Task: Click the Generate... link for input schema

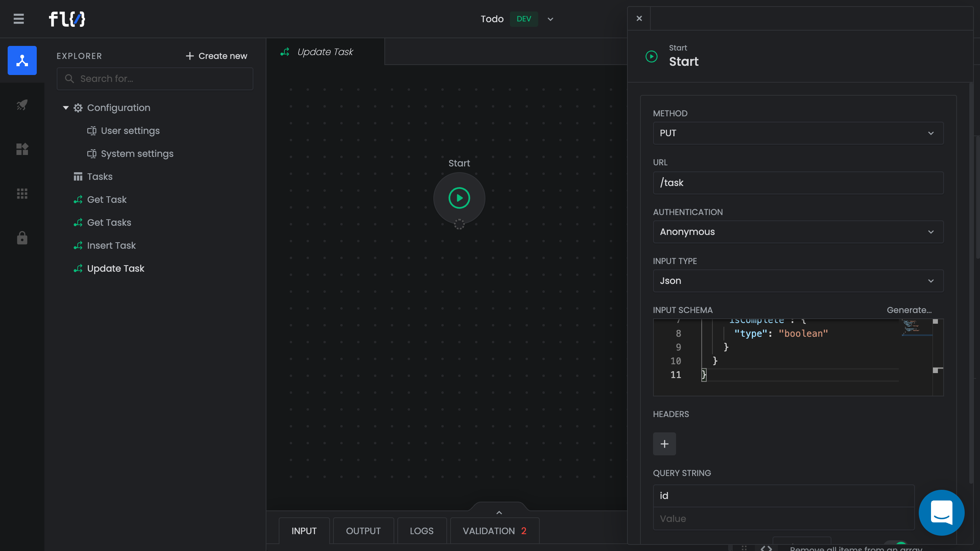Action: tap(909, 310)
